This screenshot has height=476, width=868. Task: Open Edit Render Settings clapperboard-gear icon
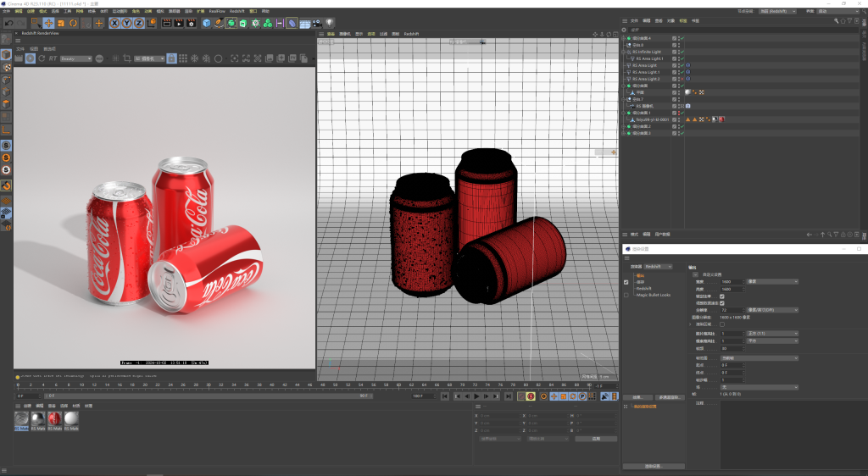(x=191, y=23)
